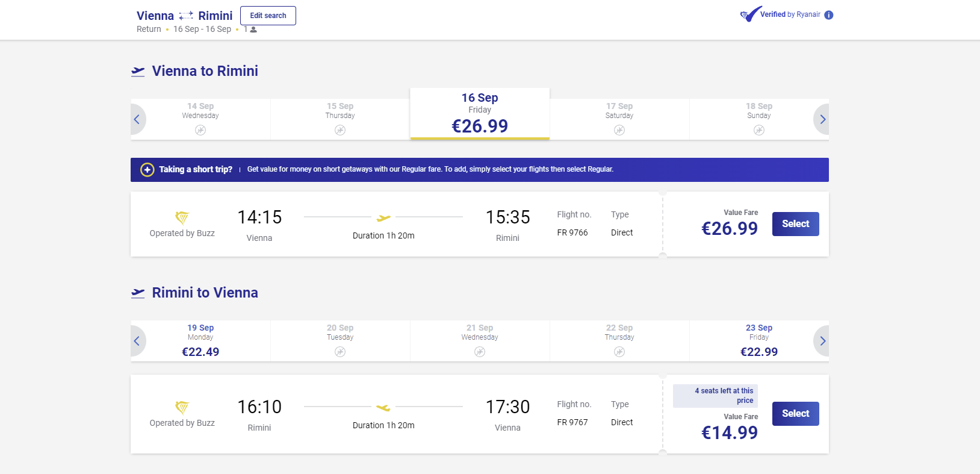Click the Verified by Ryanair info icon

pyautogui.click(x=829, y=15)
